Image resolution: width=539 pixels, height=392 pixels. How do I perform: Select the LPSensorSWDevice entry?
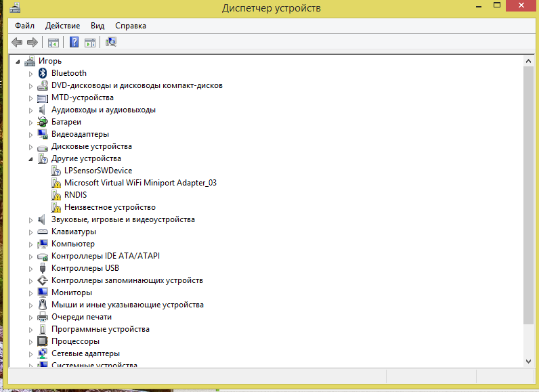click(98, 171)
